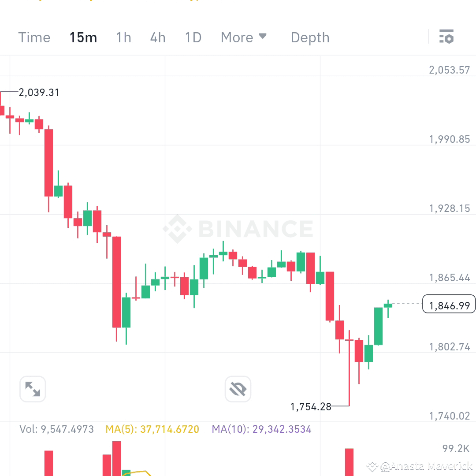This screenshot has width=476, height=476.
Task: Open the Depth view
Action: [310, 37]
